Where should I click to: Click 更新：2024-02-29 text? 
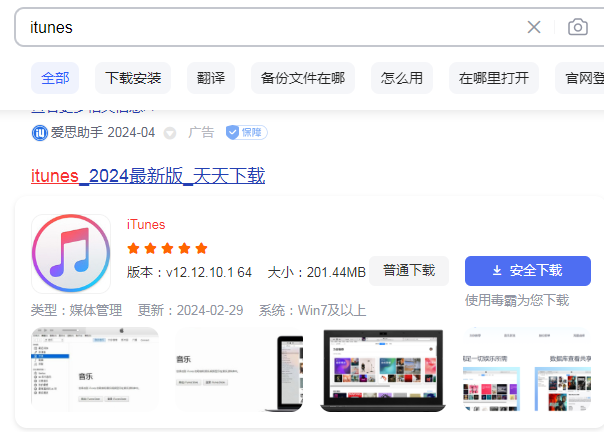(x=191, y=310)
